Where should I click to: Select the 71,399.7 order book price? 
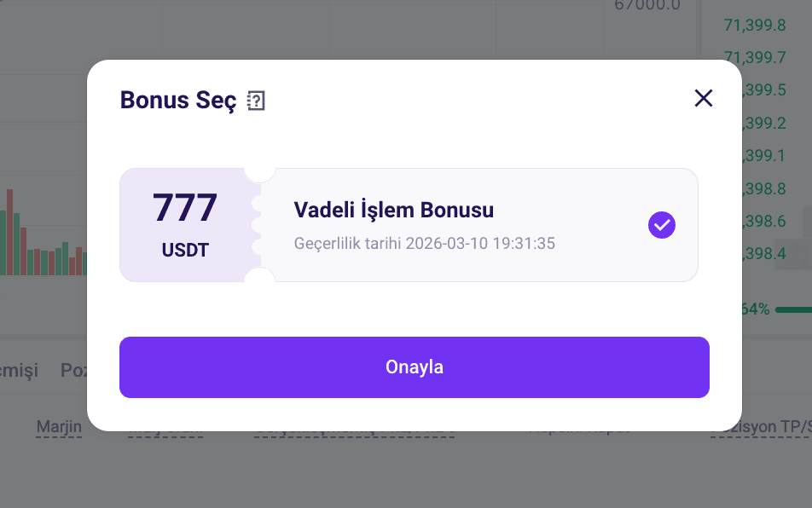[x=755, y=57]
